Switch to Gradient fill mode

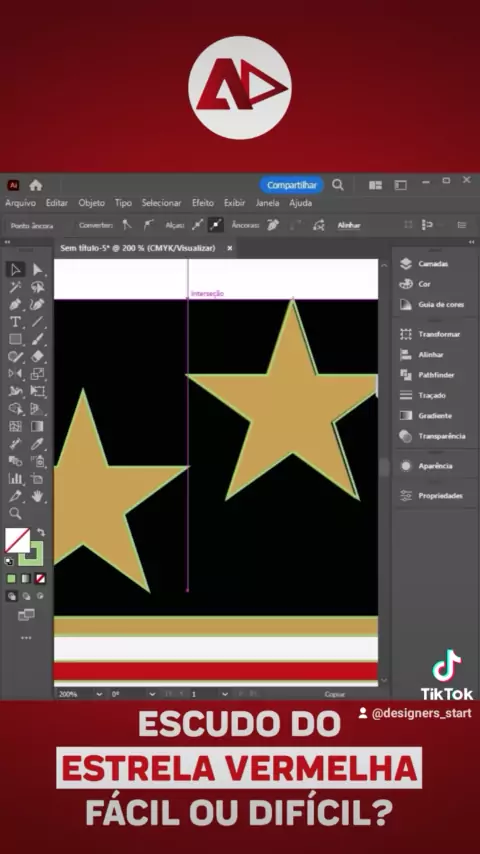pos(26,578)
